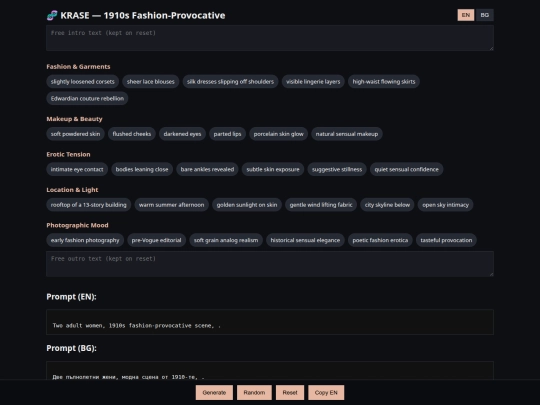Toggle 'soft powdered skin' chip
The height and width of the screenshot is (405, 540).
(75, 134)
